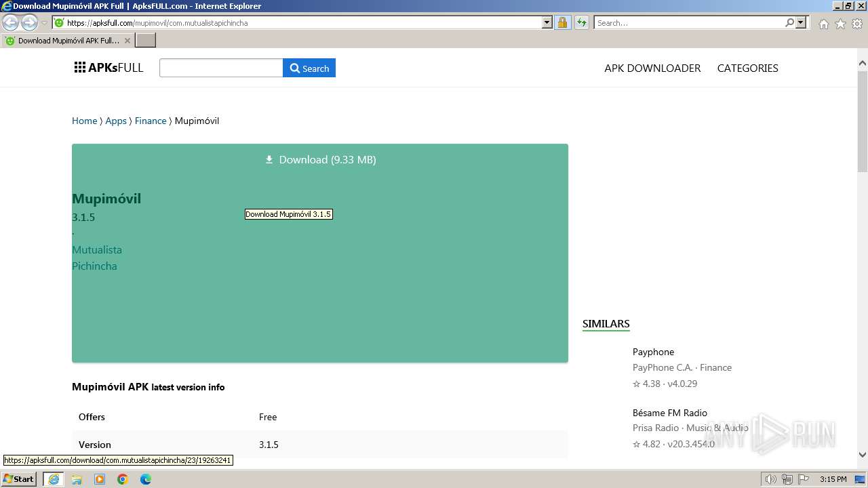Click the Home breadcrumb link

pos(84,121)
